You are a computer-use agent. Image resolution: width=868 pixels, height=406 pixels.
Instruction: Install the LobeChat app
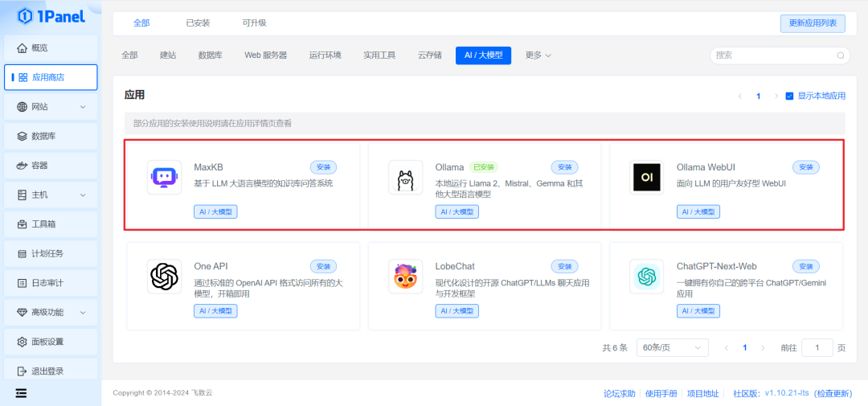pos(565,266)
